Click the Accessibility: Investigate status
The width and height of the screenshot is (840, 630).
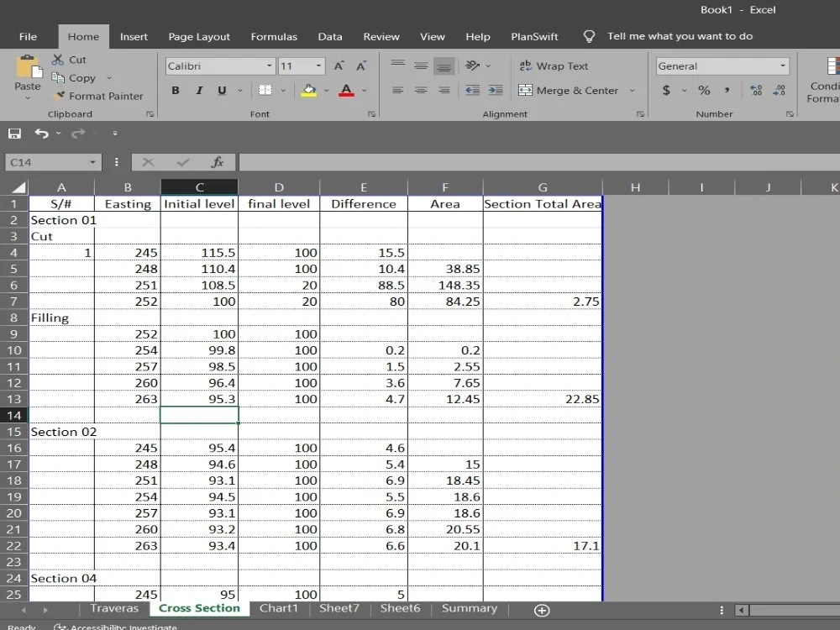116,627
